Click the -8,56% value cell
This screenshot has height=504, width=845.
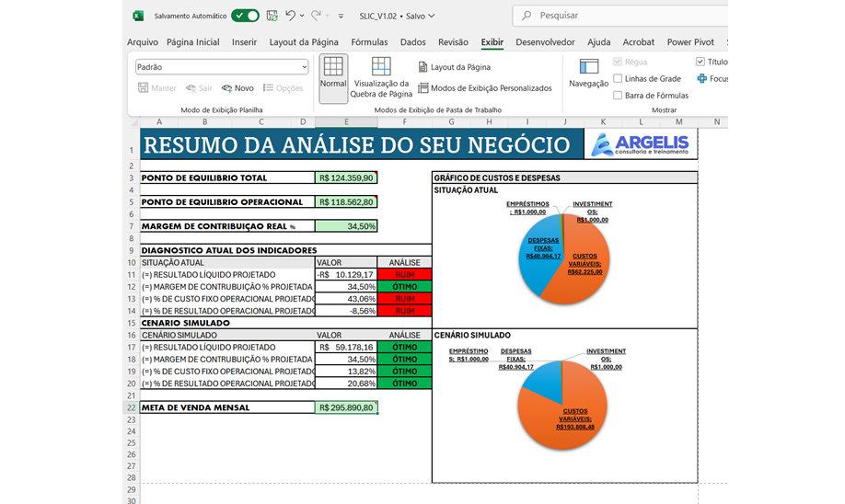click(346, 311)
